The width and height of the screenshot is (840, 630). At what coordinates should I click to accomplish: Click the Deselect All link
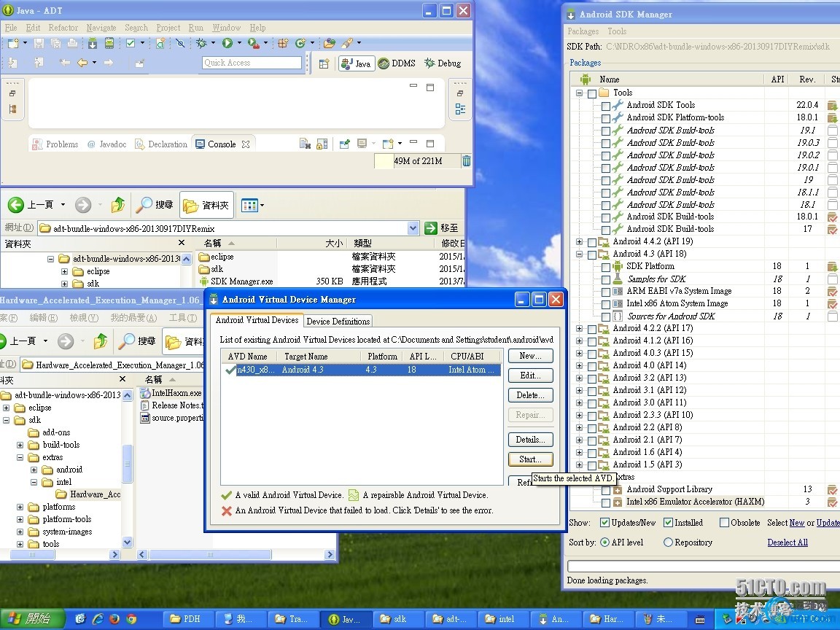tap(787, 542)
